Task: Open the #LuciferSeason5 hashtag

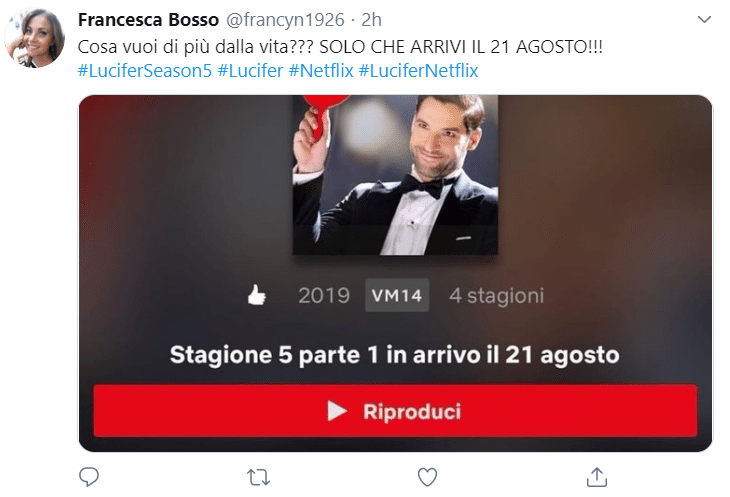Action: [144, 71]
